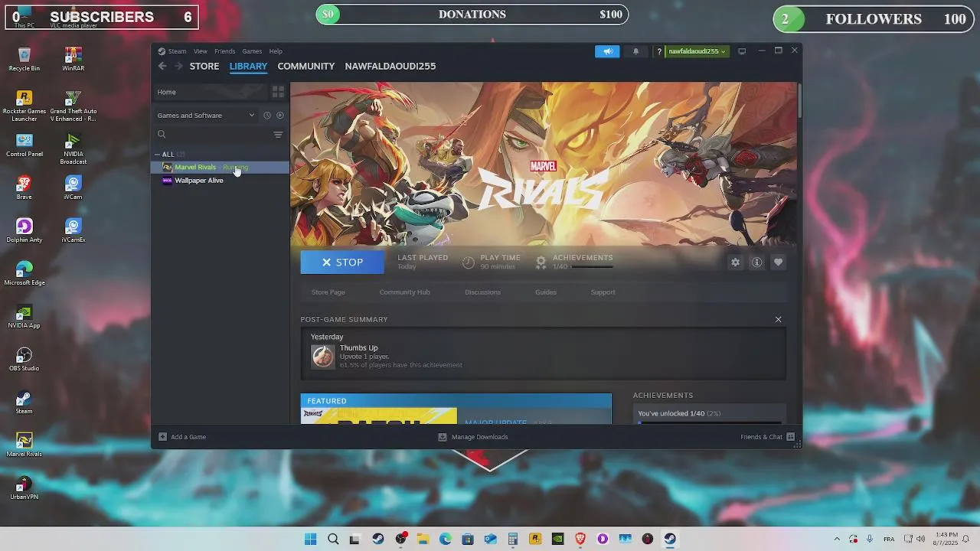The height and width of the screenshot is (551, 980).
Task: Open the Community Hub link
Action: 404,292
